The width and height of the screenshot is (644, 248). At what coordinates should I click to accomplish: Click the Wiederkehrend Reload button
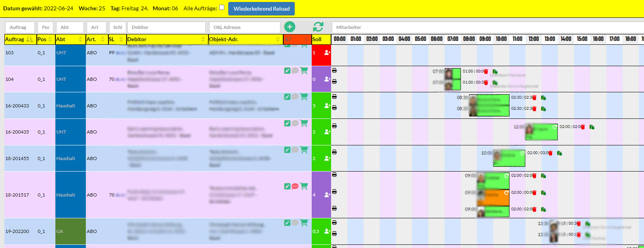(261, 9)
